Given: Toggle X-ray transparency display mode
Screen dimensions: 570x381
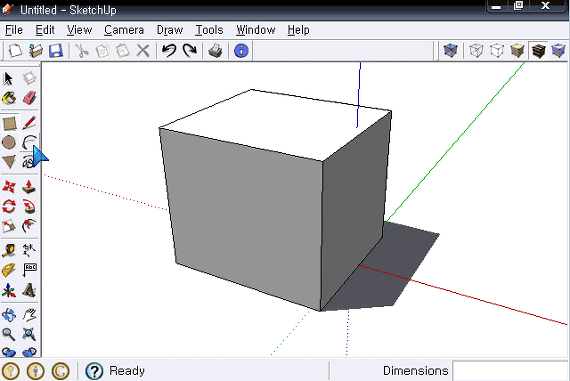Looking at the screenshot, I should pyautogui.click(x=450, y=51).
